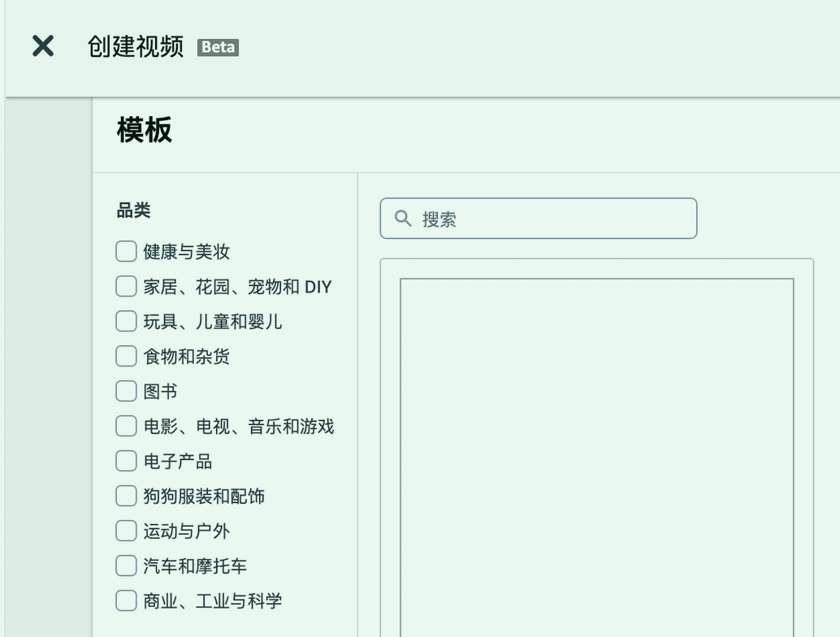Click the empty template preview card
Image resolution: width=840 pixels, height=637 pixels.
[597, 455]
